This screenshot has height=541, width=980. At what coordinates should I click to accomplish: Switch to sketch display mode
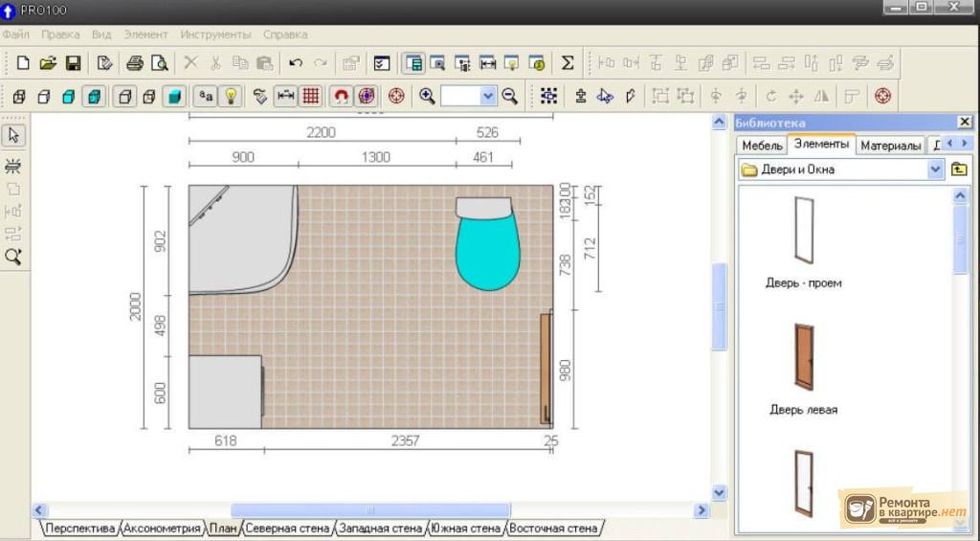(x=44, y=97)
